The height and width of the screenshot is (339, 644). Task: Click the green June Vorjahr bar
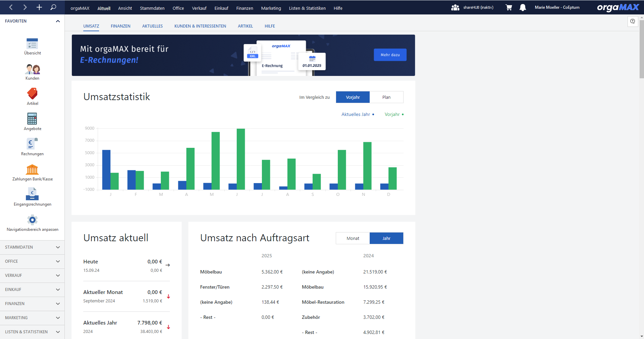(x=241, y=159)
